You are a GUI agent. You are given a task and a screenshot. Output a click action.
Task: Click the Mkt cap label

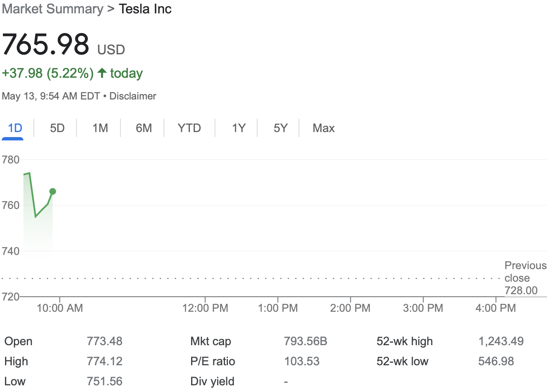211,341
